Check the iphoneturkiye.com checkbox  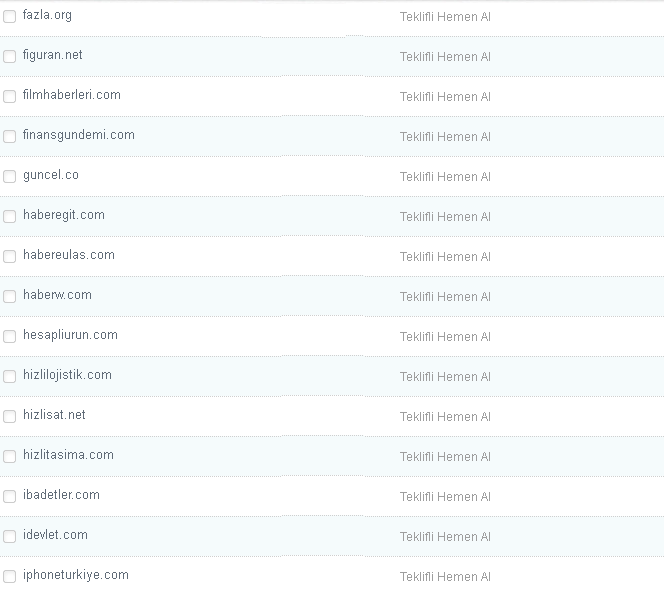click(x=10, y=577)
